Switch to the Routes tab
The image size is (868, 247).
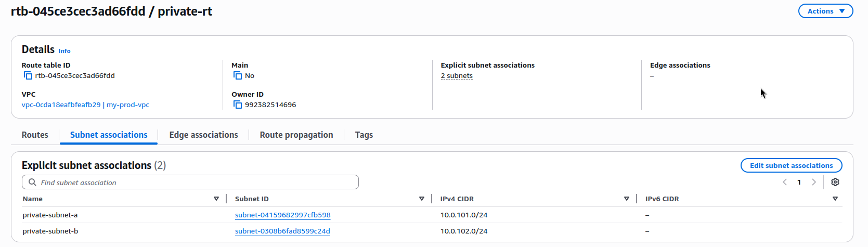[x=35, y=135]
